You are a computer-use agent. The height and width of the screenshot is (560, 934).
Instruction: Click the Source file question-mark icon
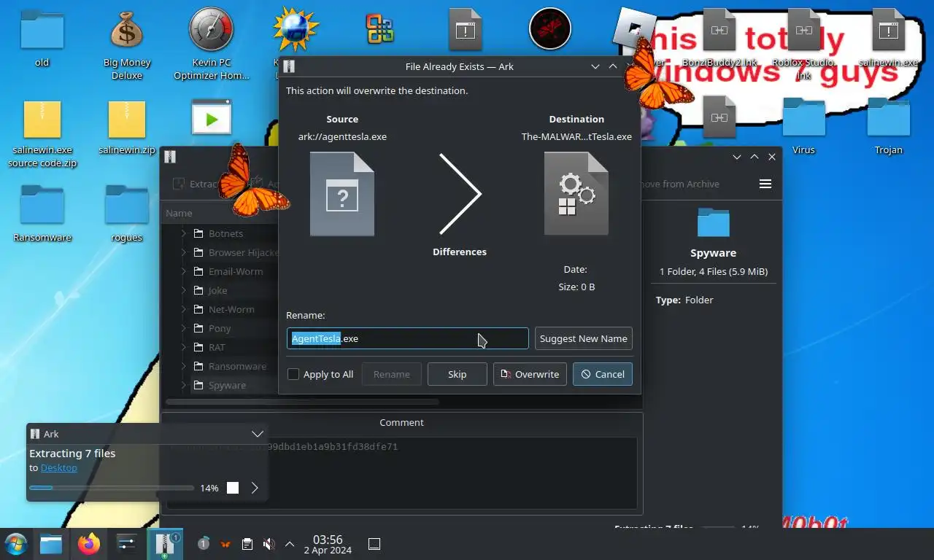click(342, 194)
